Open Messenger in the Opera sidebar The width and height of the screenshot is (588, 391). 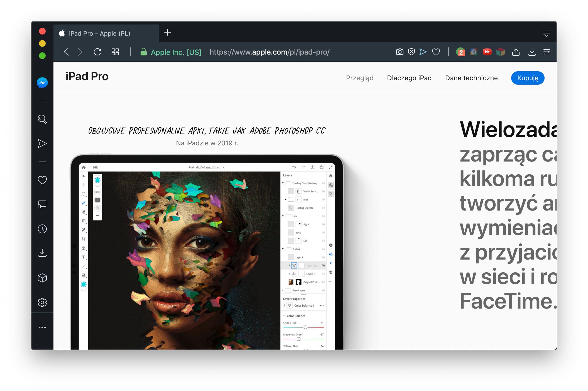42,83
